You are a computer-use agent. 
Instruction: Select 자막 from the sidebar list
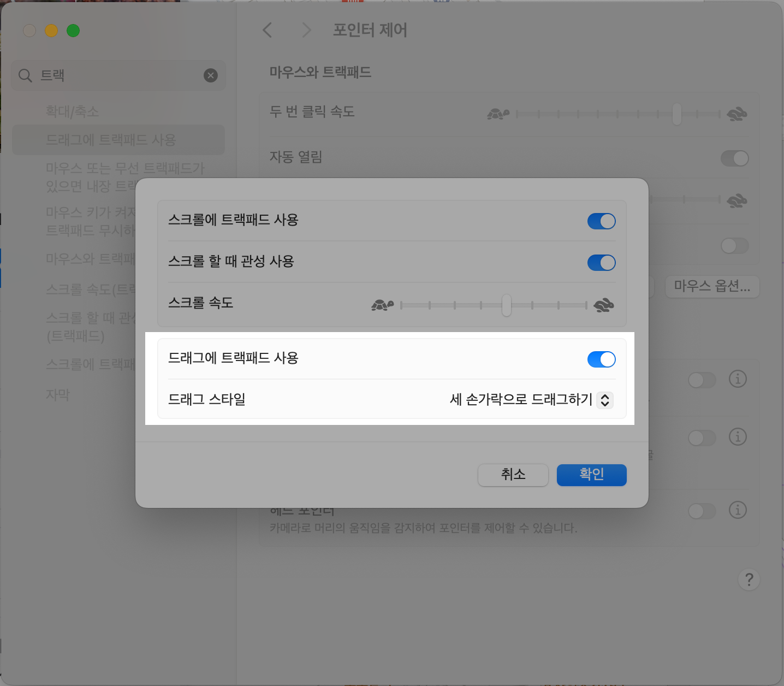pos(58,394)
